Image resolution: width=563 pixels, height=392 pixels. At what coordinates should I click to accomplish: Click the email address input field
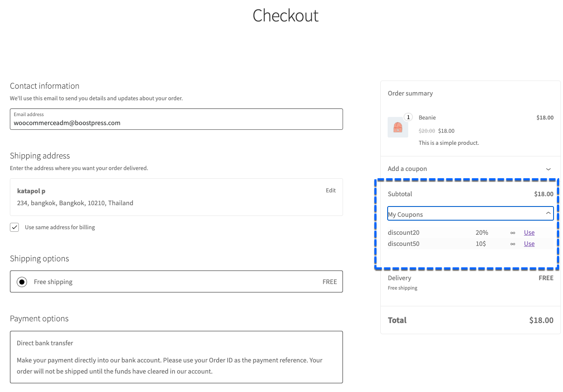coord(176,123)
